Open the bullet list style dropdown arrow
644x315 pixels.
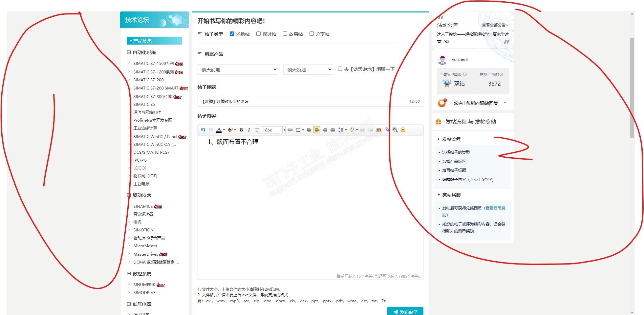click(x=303, y=130)
